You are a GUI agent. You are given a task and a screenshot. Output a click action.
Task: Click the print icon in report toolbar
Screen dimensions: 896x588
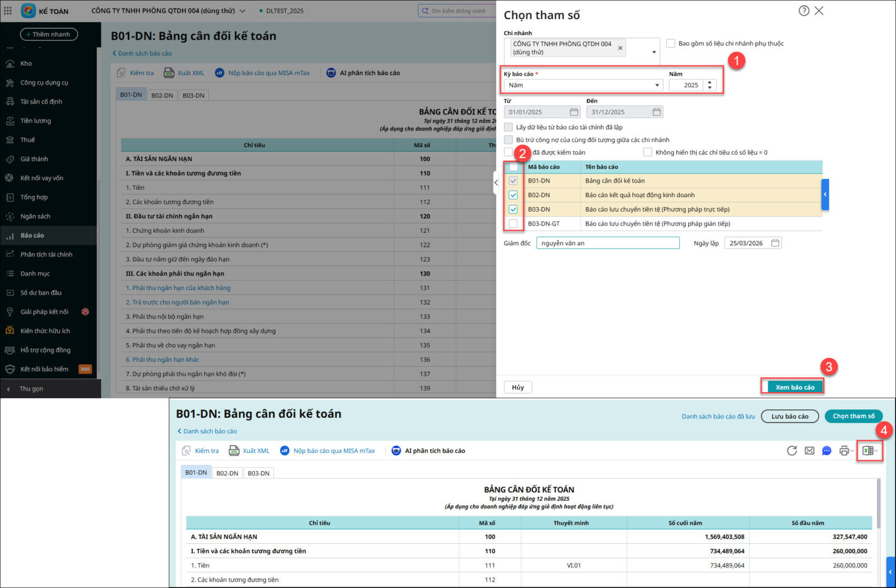pos(844,451)
